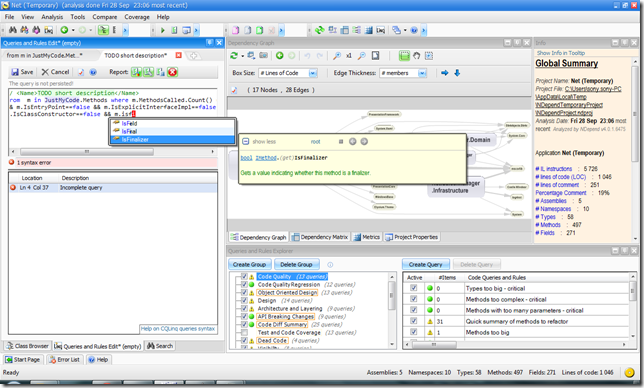Click the pink document icon in top toolbar
This screenshot has height=388, width=644.
(236, 30)
